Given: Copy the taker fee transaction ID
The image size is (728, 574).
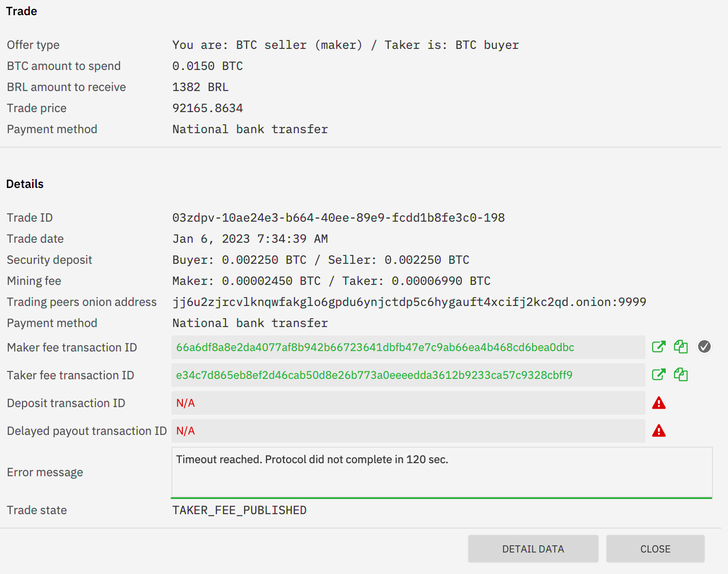Looking at the screenshot, I should pos(681,375).
